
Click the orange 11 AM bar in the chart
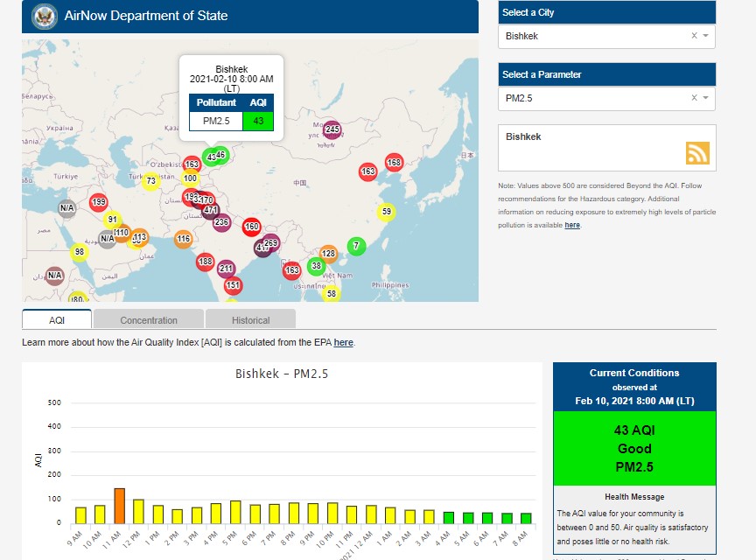119,506
